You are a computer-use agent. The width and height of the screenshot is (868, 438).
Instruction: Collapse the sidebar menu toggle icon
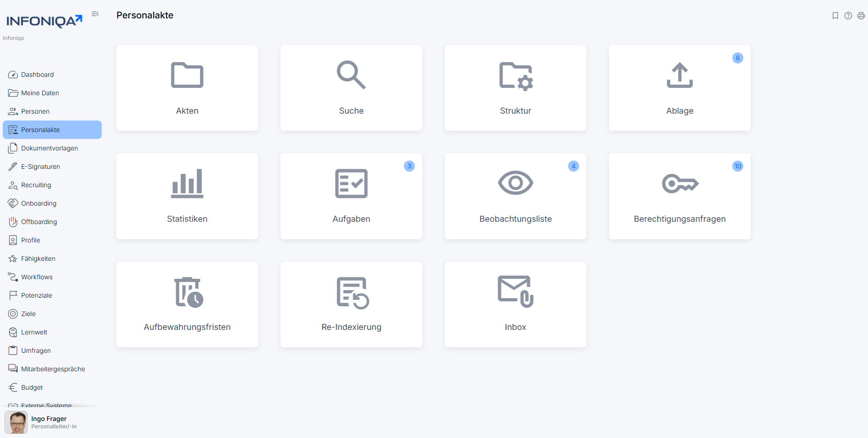pos(95,14)
